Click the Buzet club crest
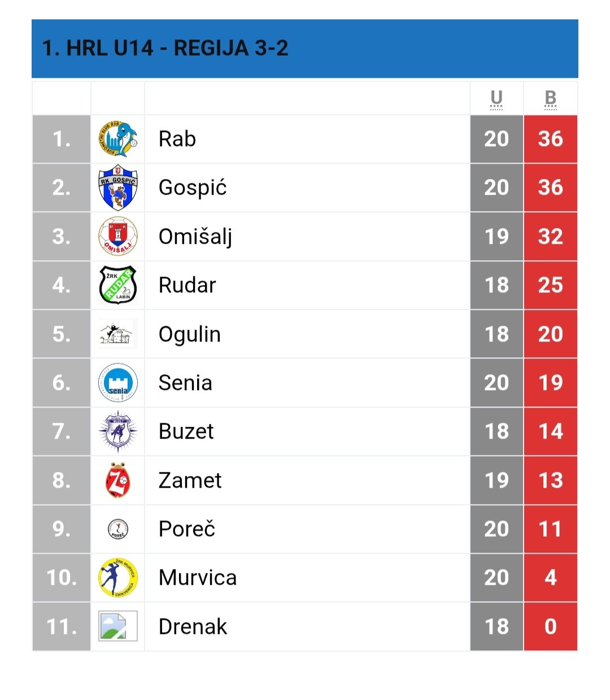The image size is (610, 700). [117, 431]
